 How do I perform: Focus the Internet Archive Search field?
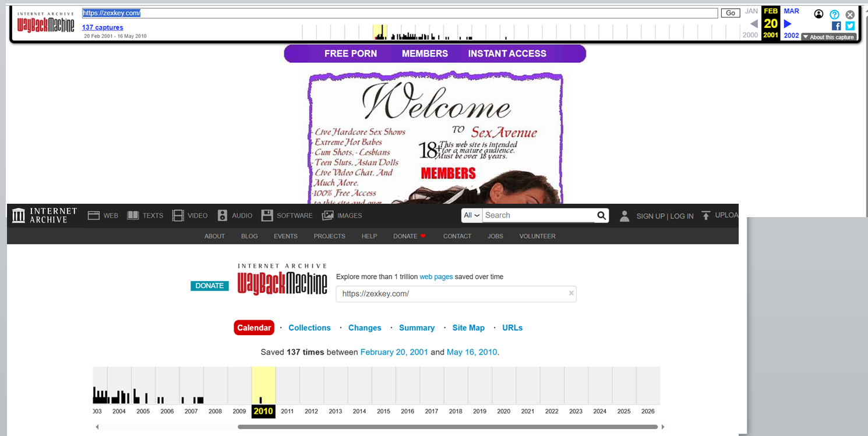[x=539, y=215]
